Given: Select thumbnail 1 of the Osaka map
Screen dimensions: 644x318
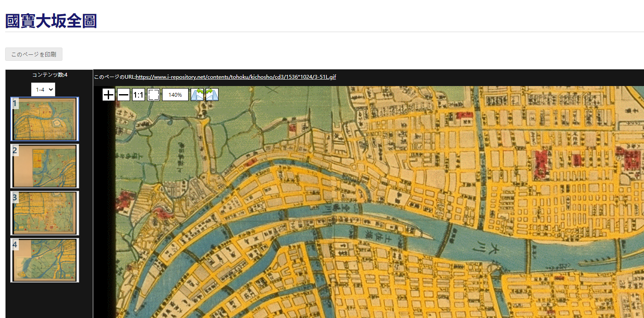Looking at the screenshot, I should point(45,119).
